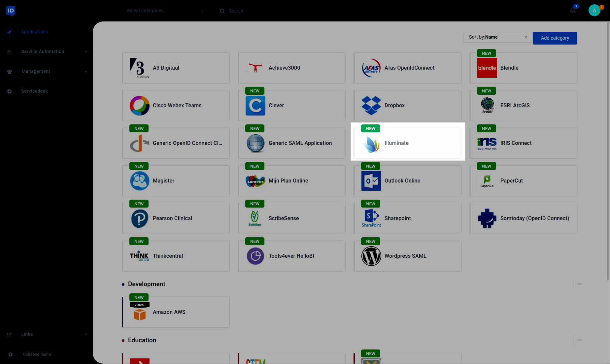This screenshot has width=610, height=364.
Task: Go to Applications in sidebar
Action: point(35,32)
